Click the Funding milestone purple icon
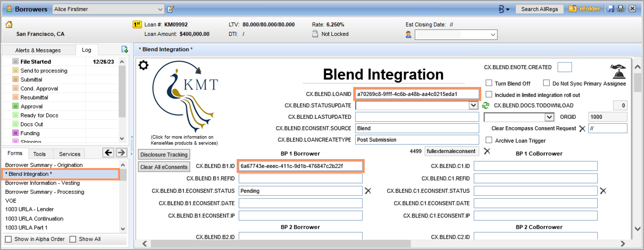 pyautogui.click(x=15, y=133)
